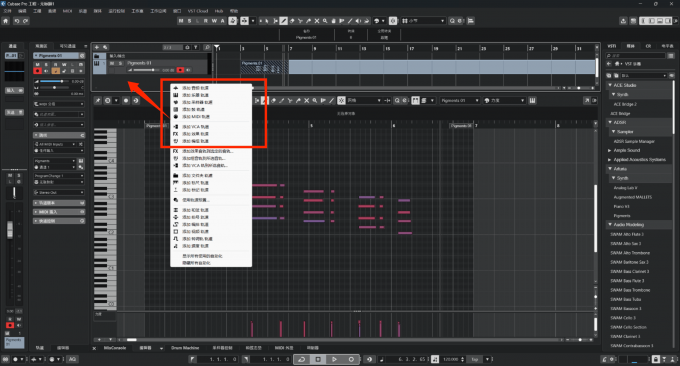The image size is (680, 366).
Task: Select Analog Lab V in the VST list
Action: tap(625, 188)
